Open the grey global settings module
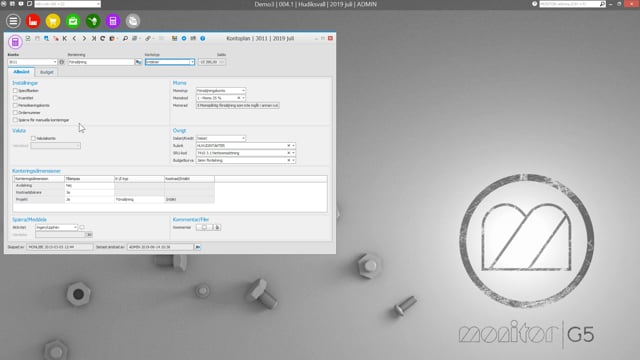Screen dimensions: 640x360 coord(133,21)
